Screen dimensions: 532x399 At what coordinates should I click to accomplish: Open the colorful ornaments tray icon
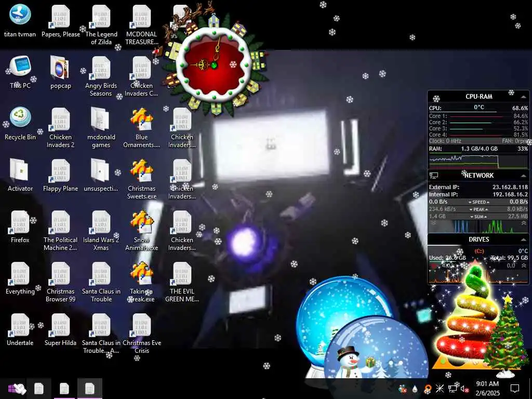(x=403, y=389)
